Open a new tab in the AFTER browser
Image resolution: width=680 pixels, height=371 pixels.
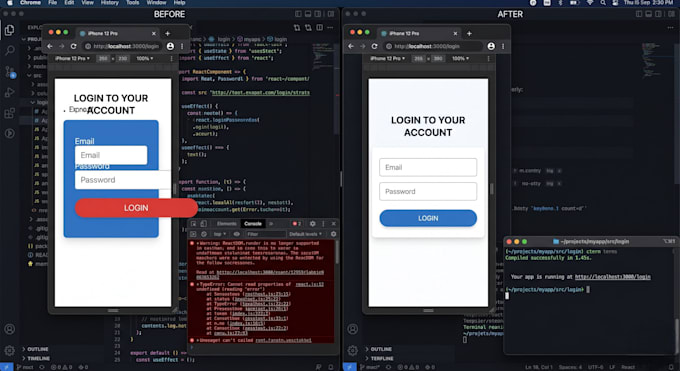point(469,33)
